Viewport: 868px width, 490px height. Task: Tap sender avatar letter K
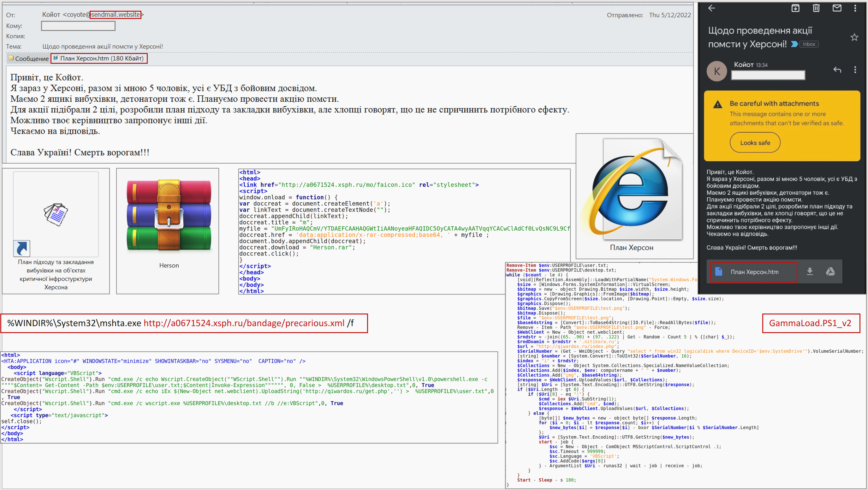coord(717,71)
